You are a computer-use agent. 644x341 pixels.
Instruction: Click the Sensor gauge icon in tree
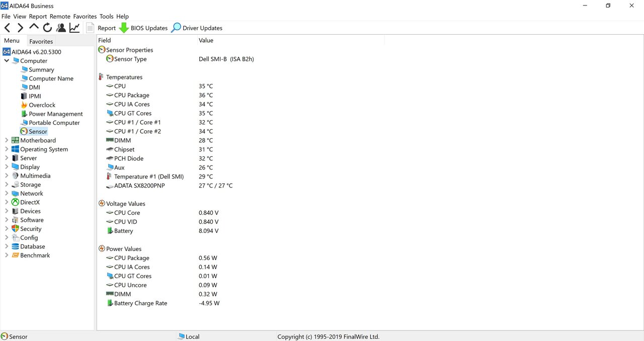pos(24,131)
